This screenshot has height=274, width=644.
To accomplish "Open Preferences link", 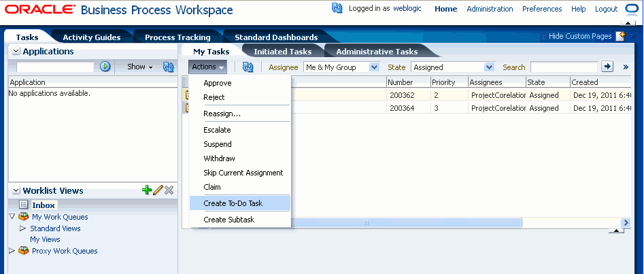I will [542, 9].
